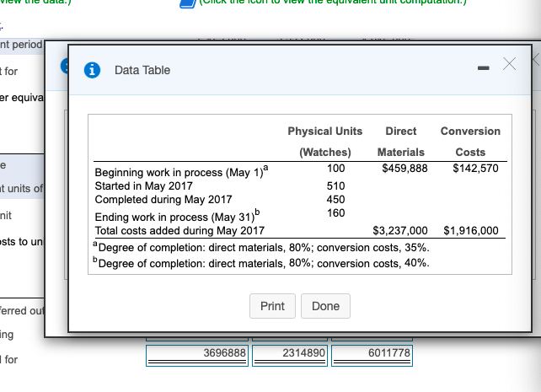This screenshot has height=392, width=541.
Task: Click footnote a about 35% conversion costs
Action: 261,247
